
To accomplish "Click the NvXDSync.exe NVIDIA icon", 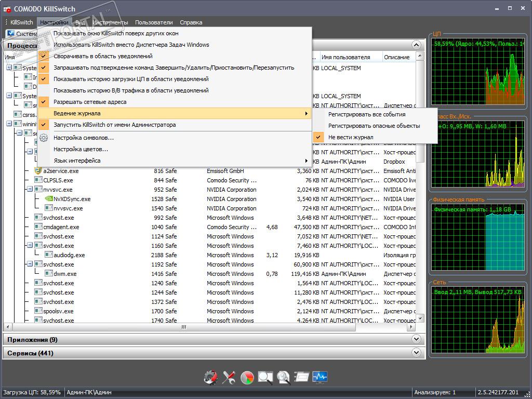I will 48,199.
